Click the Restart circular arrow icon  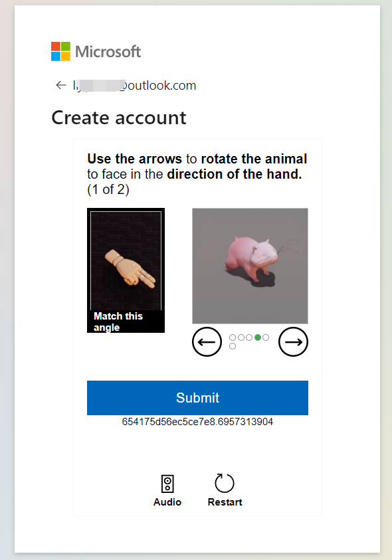(225, 483)
